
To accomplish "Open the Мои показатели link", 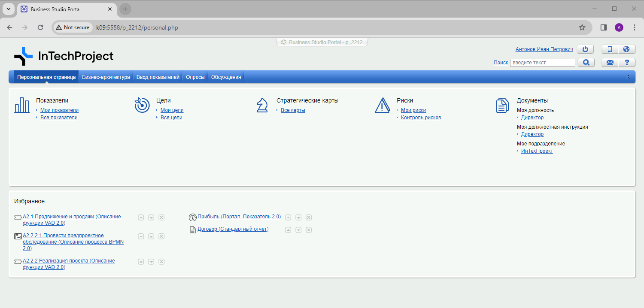I will (59, 110).
